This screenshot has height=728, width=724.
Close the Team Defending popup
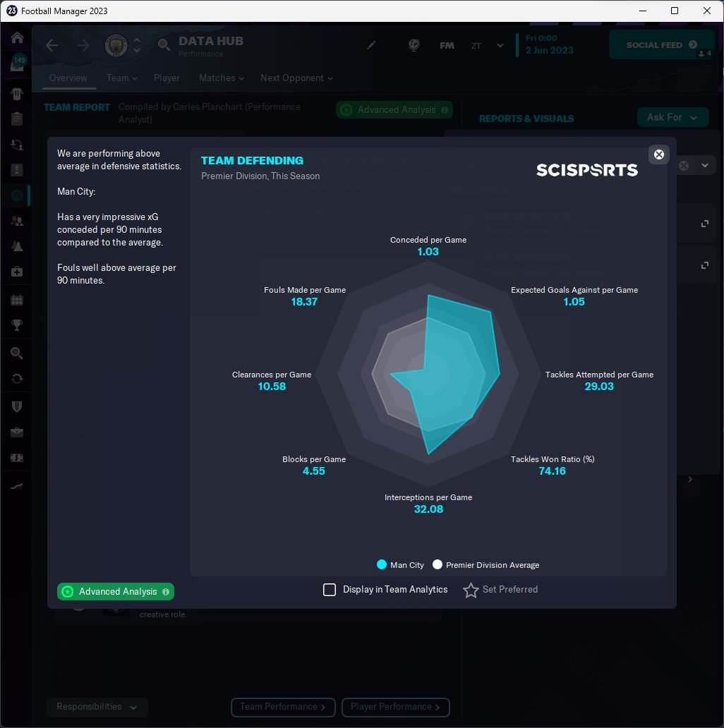[x=658, y=154]
